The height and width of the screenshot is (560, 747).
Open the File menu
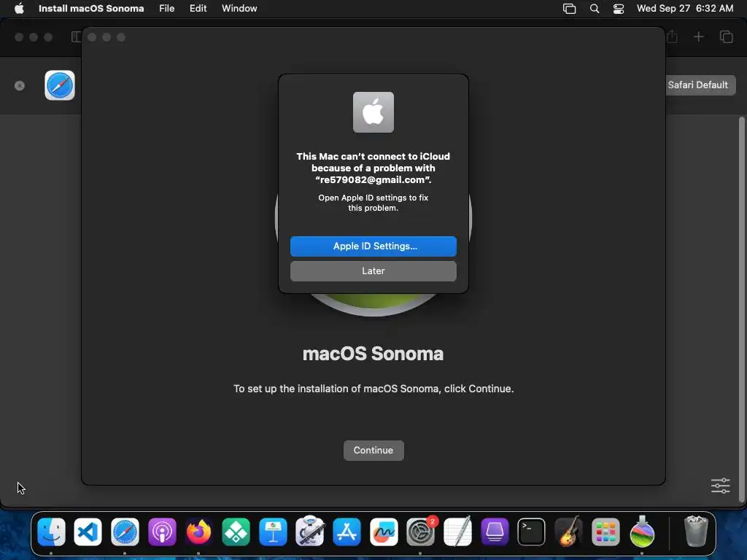pyautogui.click(x=167, y=8)
